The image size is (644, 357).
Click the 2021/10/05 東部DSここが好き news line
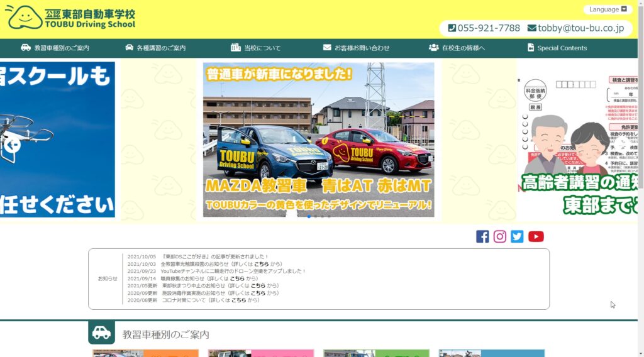(x=197, y=256)
